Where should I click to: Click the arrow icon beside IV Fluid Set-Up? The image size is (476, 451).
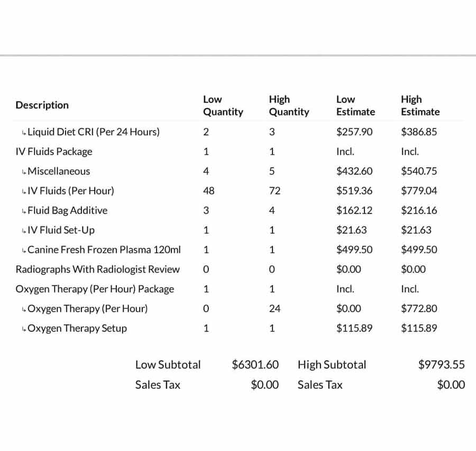pyautogui.click(x=23, y=231)
